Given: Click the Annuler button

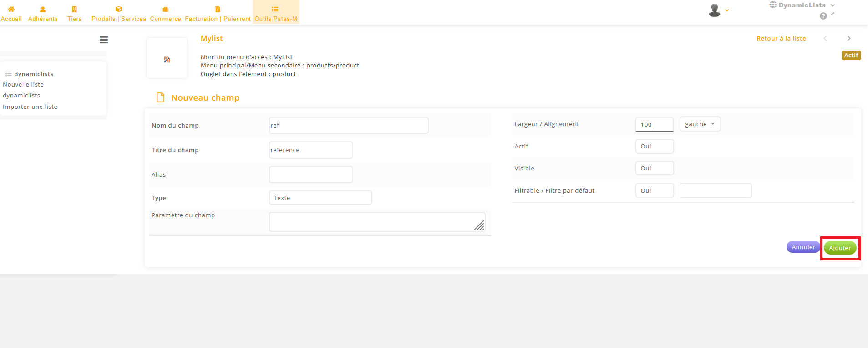Looking at the screenshot, I should [x=803, y=247].
